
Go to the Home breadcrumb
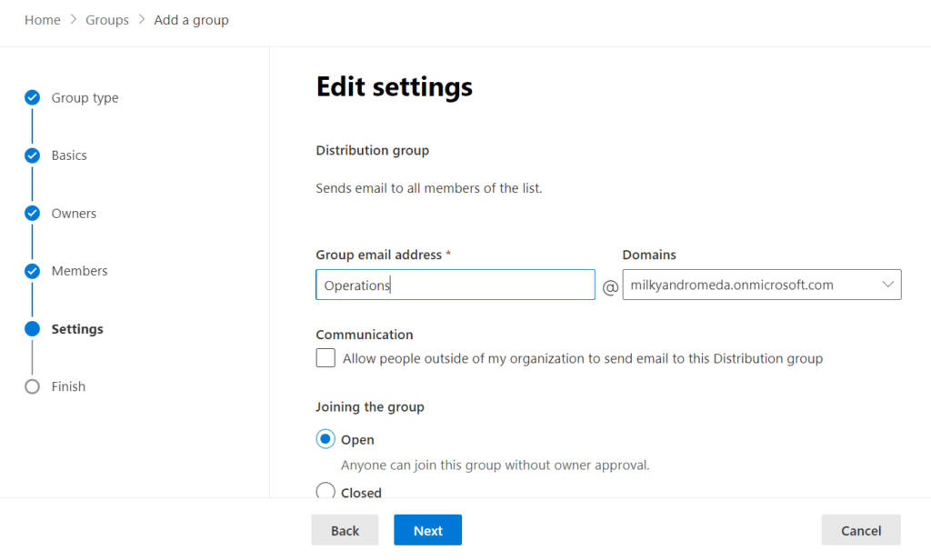click(43, 20)
